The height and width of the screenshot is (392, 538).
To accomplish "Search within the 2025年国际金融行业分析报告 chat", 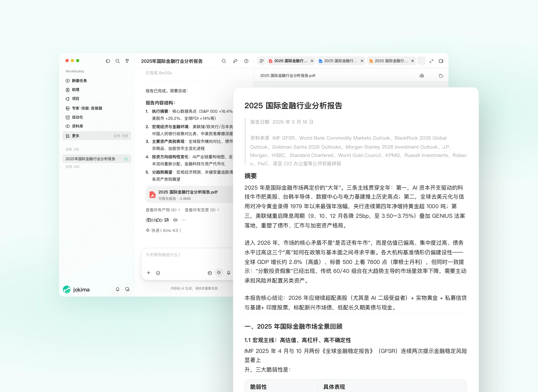I will (224, 61).
